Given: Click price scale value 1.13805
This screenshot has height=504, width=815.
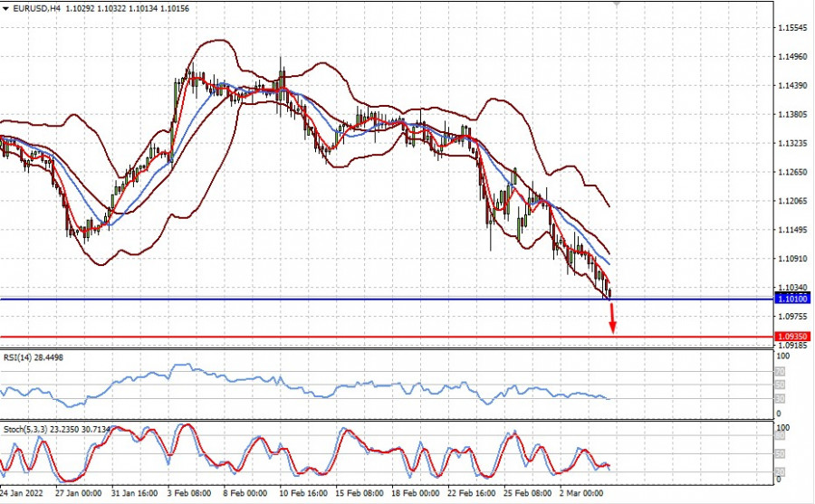Looking at the screenshot, I should (792, 114).
